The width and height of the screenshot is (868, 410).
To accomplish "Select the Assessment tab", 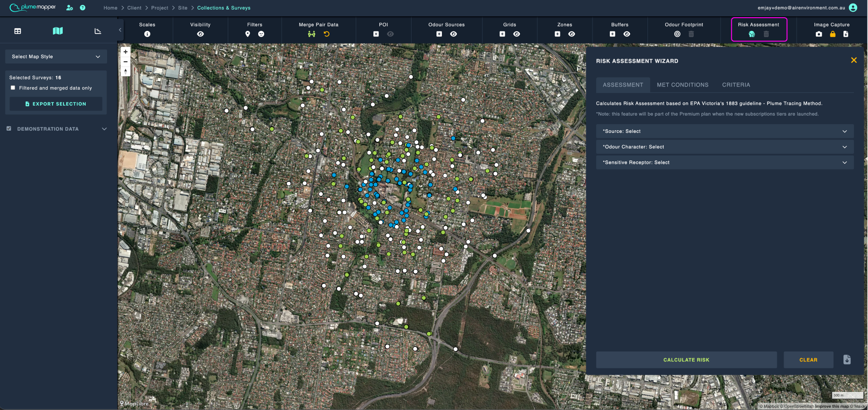I will click(623, 85).
